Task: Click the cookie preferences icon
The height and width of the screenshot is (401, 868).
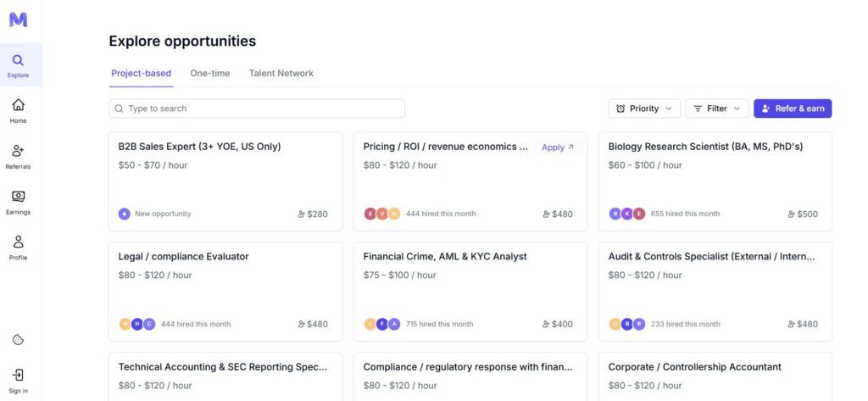Action: (x=19, y=340)
